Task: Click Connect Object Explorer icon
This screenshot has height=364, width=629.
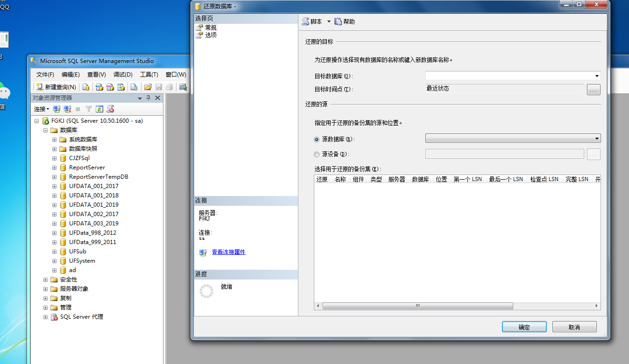Action: (57, 109)
